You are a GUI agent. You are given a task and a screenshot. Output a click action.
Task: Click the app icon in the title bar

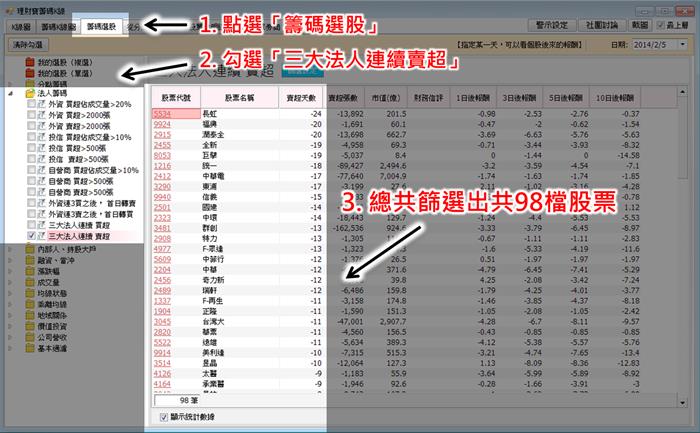coord(9,11)
